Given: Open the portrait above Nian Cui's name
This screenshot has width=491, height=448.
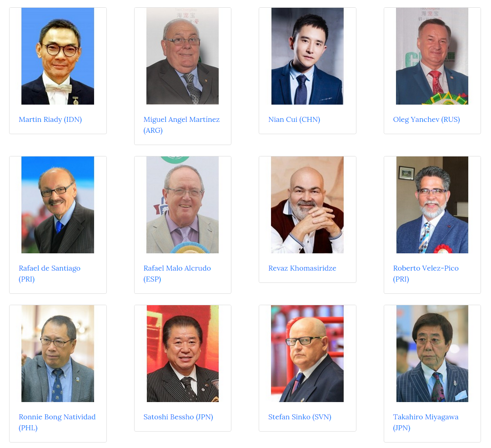Looking at the screenshot, I should click(x=307, y=56).
